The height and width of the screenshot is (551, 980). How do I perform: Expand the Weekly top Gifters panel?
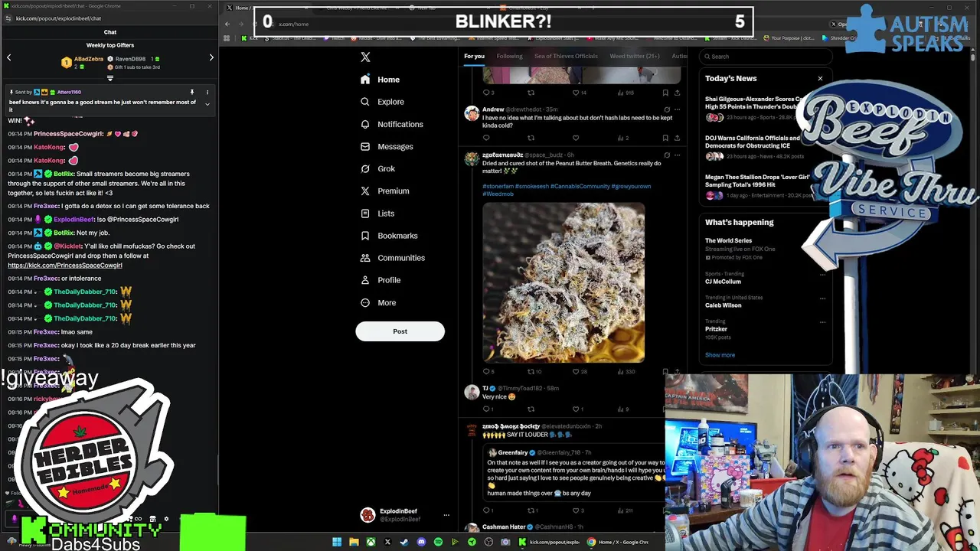[110, 78]
